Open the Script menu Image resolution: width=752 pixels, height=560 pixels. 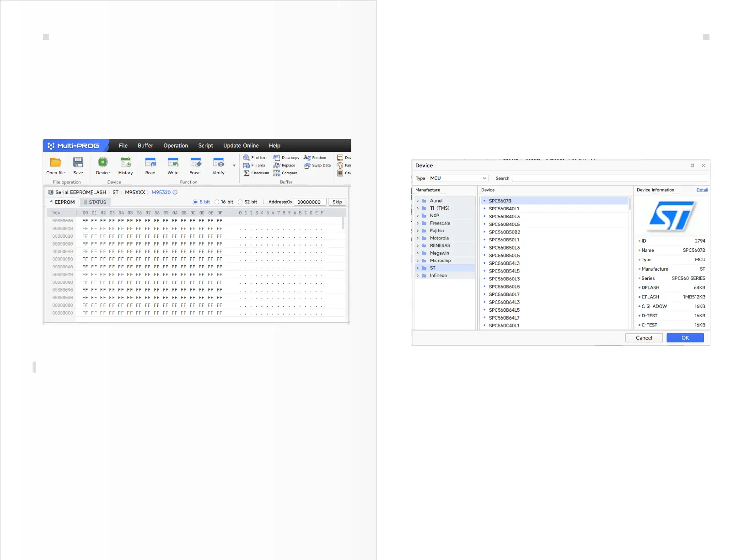pyautogui.click(x=205, y=146)
